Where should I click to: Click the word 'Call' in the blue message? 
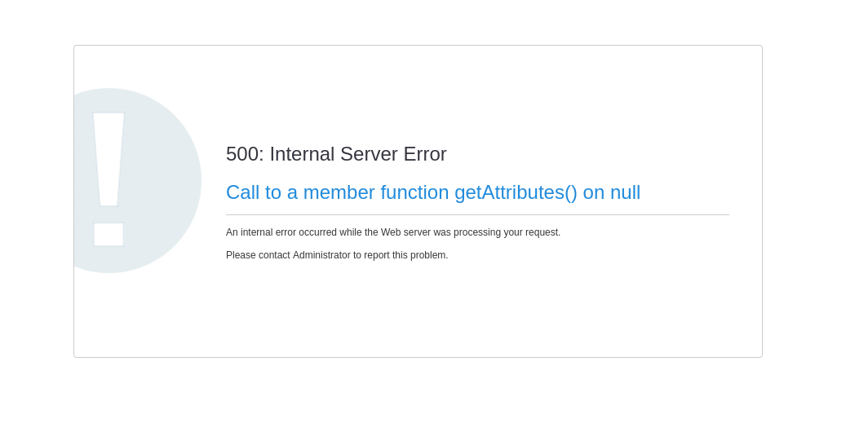click(x=242, y=192)
